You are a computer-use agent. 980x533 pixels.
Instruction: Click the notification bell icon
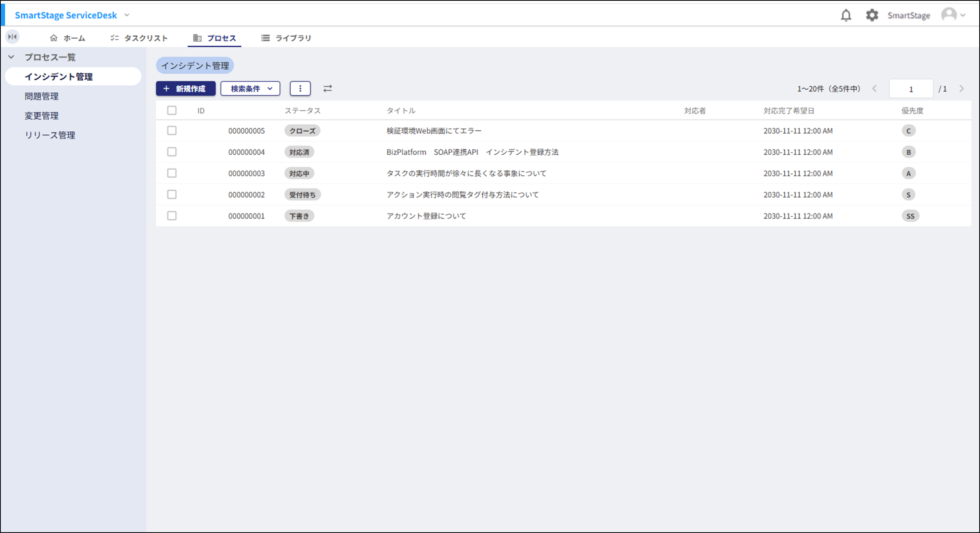click(x=846, y=16)
